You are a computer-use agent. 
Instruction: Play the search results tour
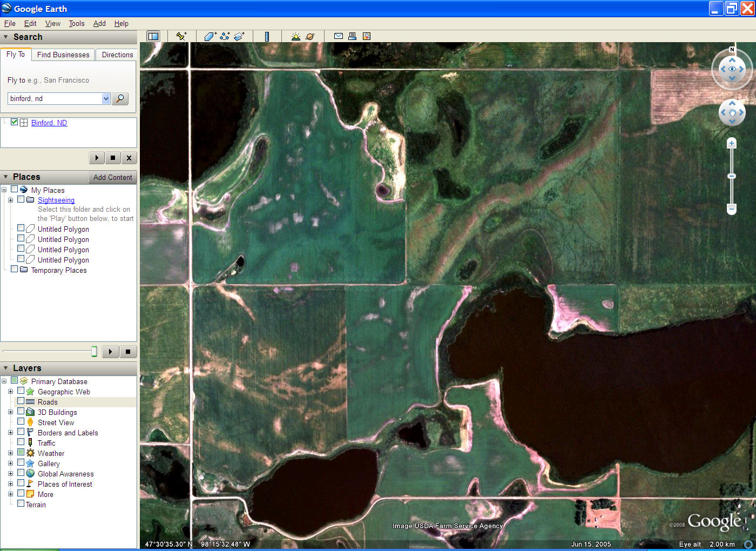(x=97, y=158)
